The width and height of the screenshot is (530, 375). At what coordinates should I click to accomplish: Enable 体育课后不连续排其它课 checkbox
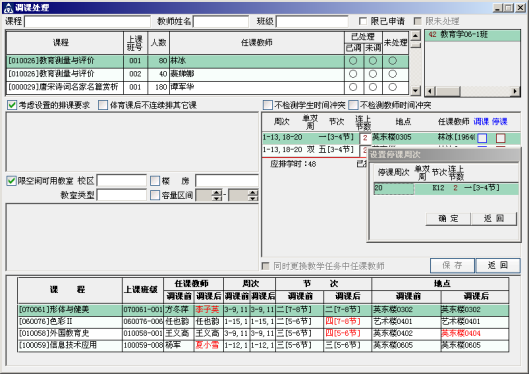click(103, 105)
